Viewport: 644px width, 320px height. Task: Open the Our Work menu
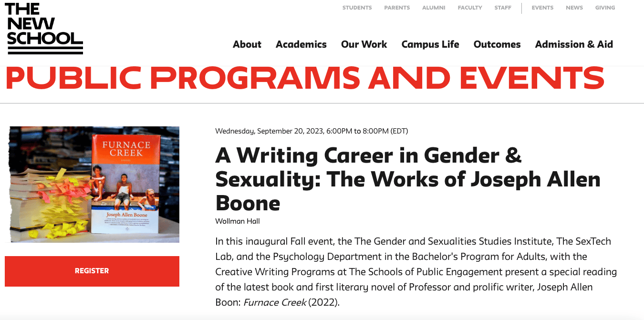coord(364,44)
